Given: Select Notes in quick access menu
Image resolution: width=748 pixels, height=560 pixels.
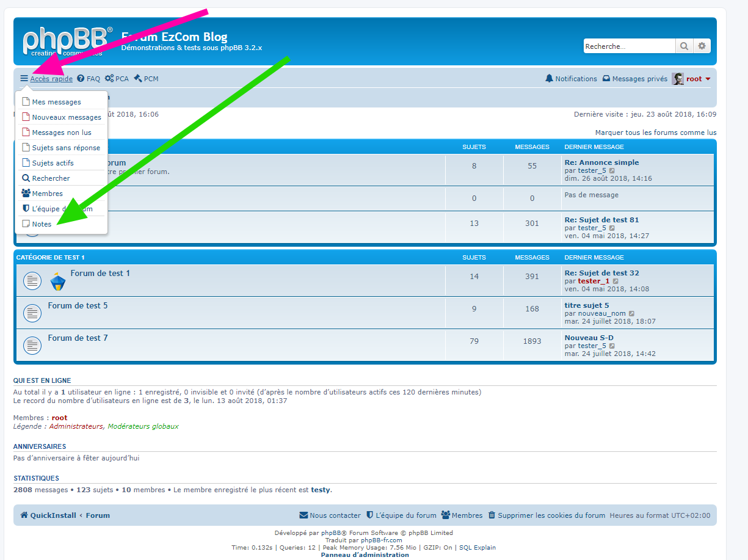Looking at the screenshot, I should click(x=42, y=224).
